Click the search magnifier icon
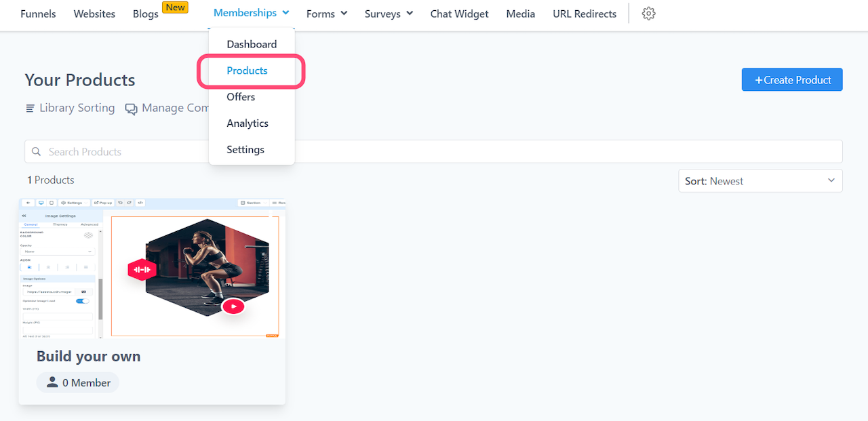 (37, 152)
